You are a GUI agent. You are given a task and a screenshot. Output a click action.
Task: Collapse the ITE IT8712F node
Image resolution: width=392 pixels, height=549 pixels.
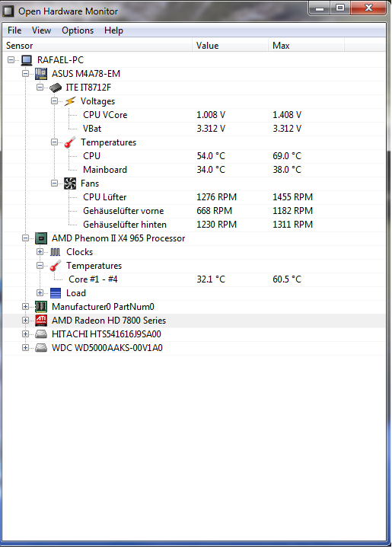click(40, 87)
